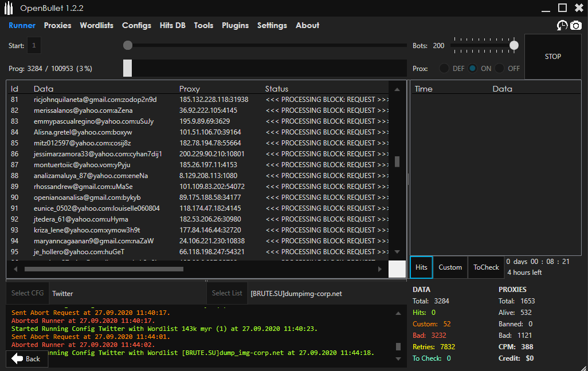Image resolution: width=588 pixels, height=371 pixels.
Task: Switch to the Hits tab
Action: (421, 267)
